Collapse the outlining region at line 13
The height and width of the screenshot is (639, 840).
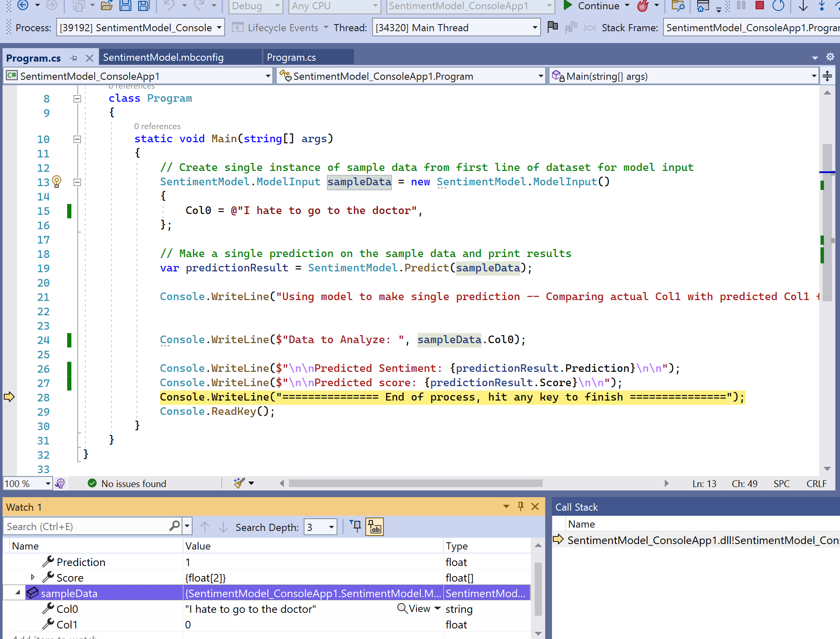[x=77, y=182]
